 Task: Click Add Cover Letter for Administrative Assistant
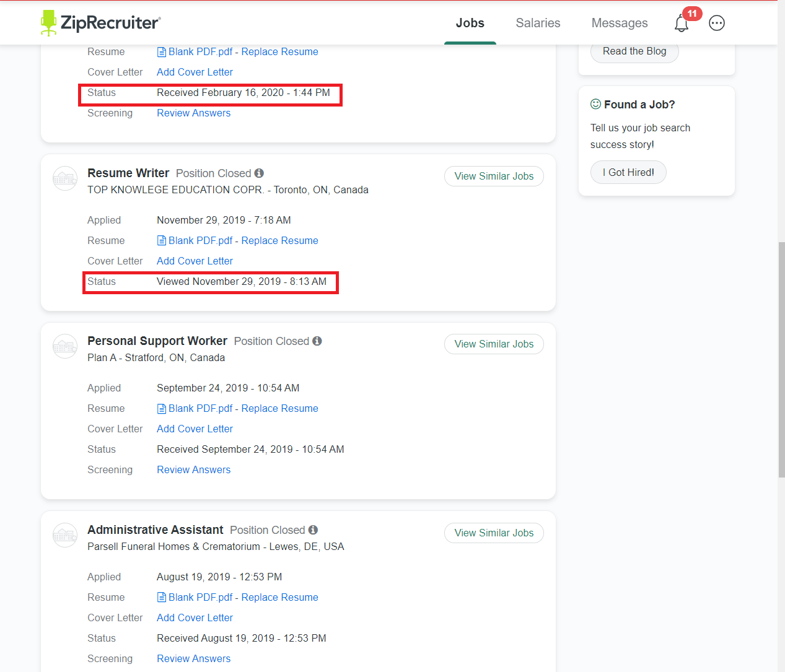point(195,618)
